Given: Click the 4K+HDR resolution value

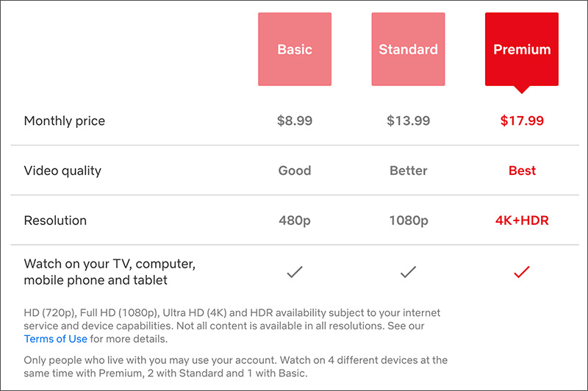Looking at the screenshot, I should pyautogui.click(x=522, y=220).
